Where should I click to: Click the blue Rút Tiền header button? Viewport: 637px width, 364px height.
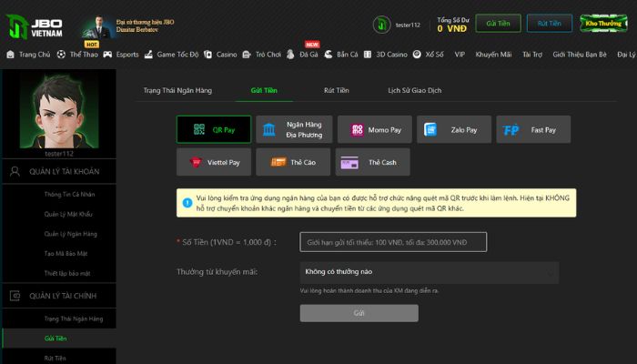click(550, 23)
